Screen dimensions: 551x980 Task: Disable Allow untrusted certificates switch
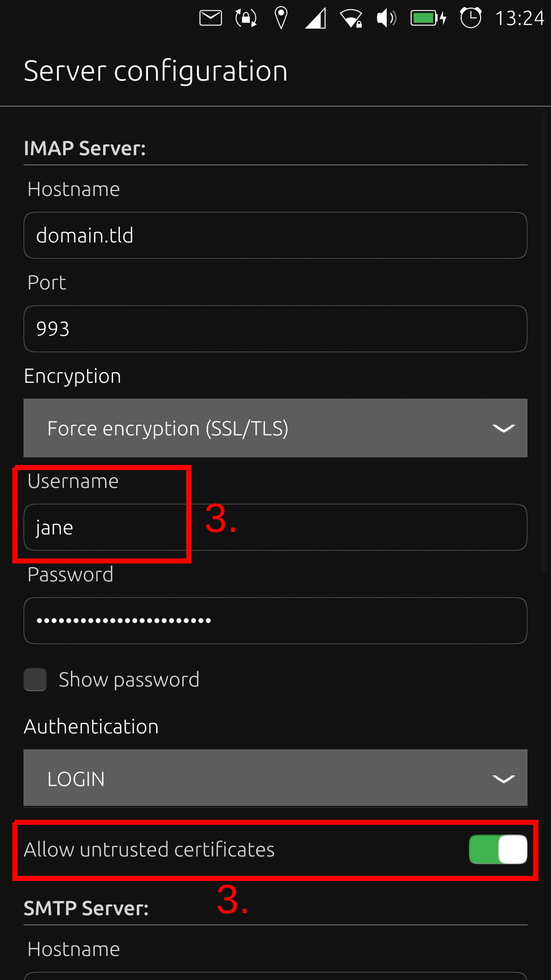click(x=498, y=849)
